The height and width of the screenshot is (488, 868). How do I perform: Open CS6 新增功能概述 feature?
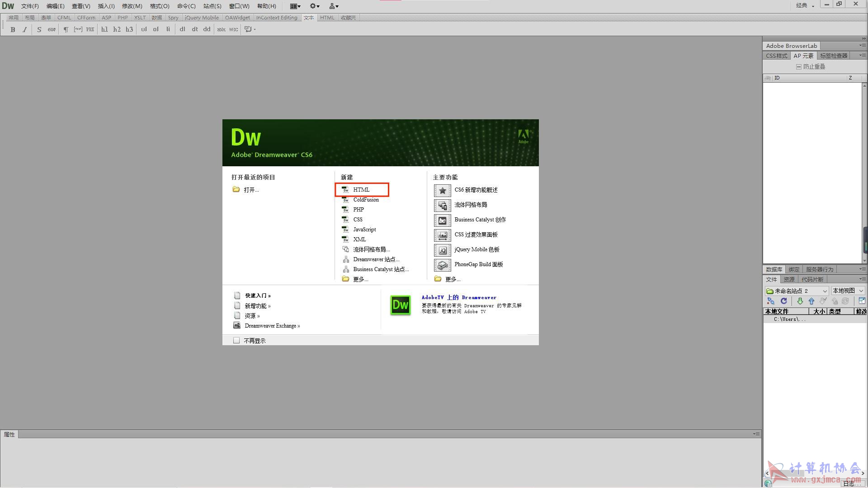click(x=476, y=190)
